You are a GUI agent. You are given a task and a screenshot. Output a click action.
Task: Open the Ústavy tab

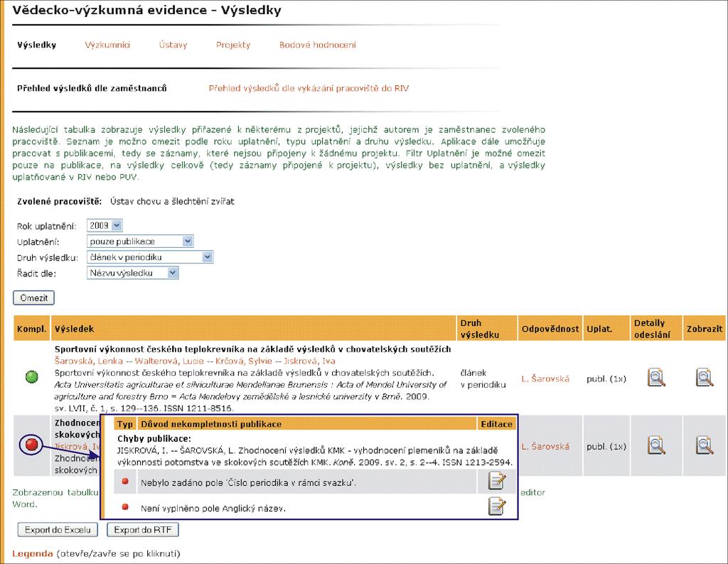[173, 45]
